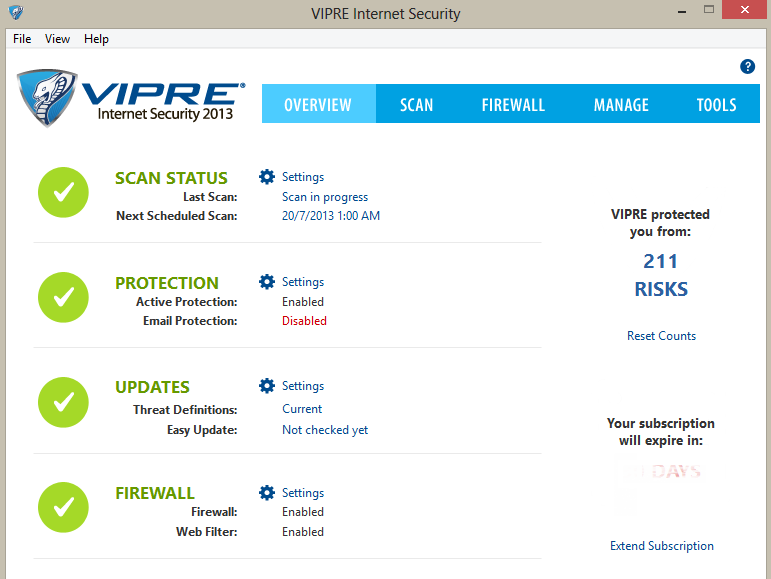
Task: Click the Firewall settings gear icon
Action: tap(267, 492)
